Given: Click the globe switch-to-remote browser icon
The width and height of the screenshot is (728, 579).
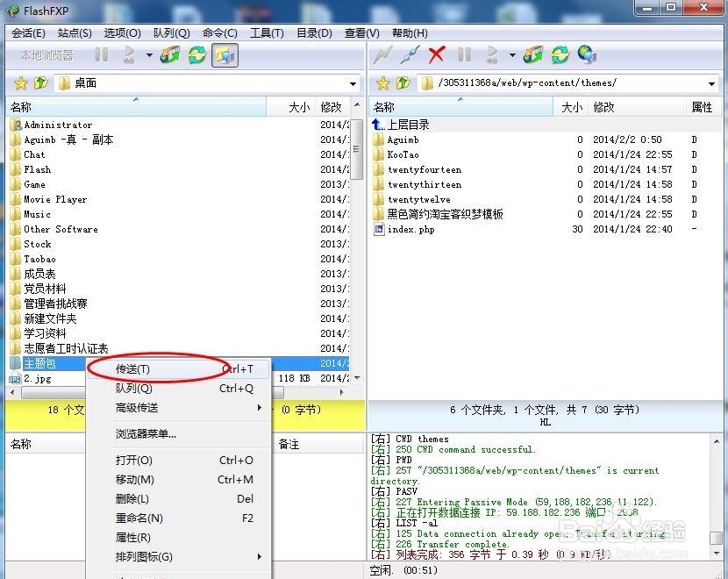Looking at the screenshot, I should 588,54.
